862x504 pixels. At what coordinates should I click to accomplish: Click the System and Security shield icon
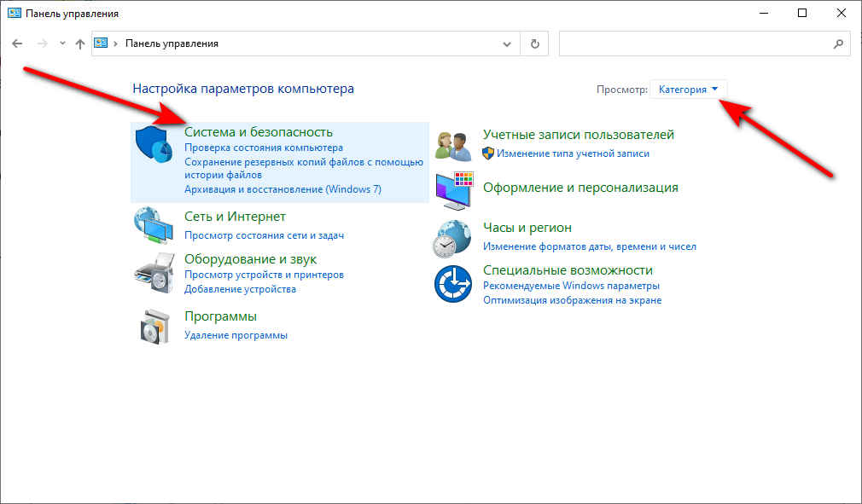(154, 144)
